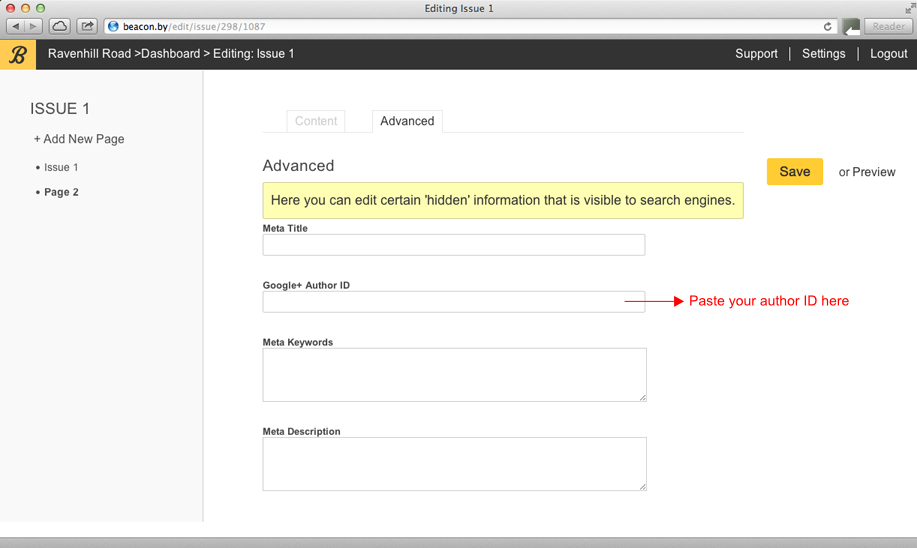Click the yellow Save button
Viewport: 917px width, 548px height.
click(795, 171)
